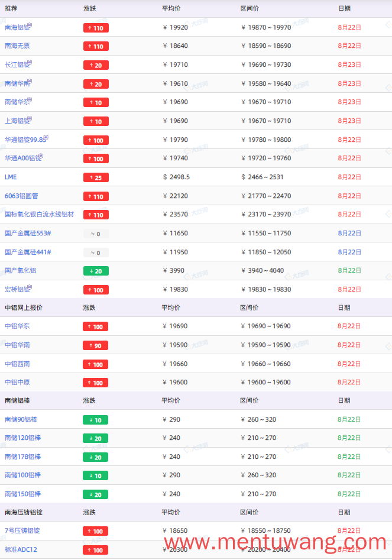Open the 国产金属硅553# link
The image size is (392, 560).
[x=28, y=233]
